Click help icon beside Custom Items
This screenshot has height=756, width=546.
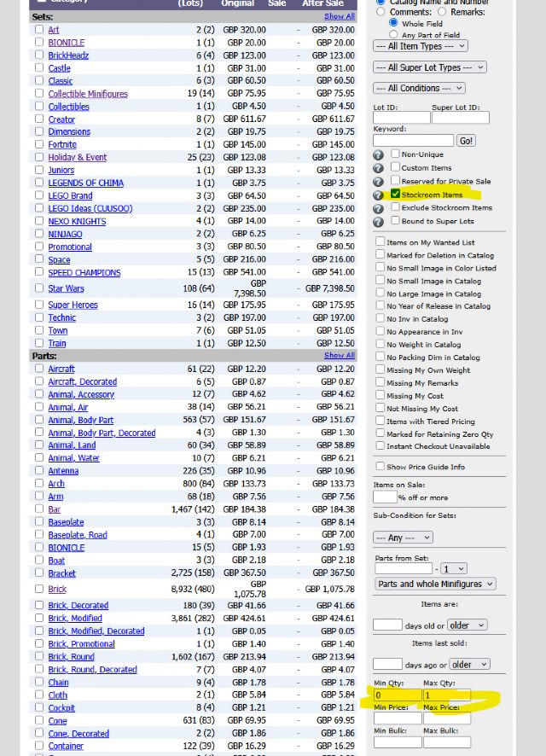378,168
